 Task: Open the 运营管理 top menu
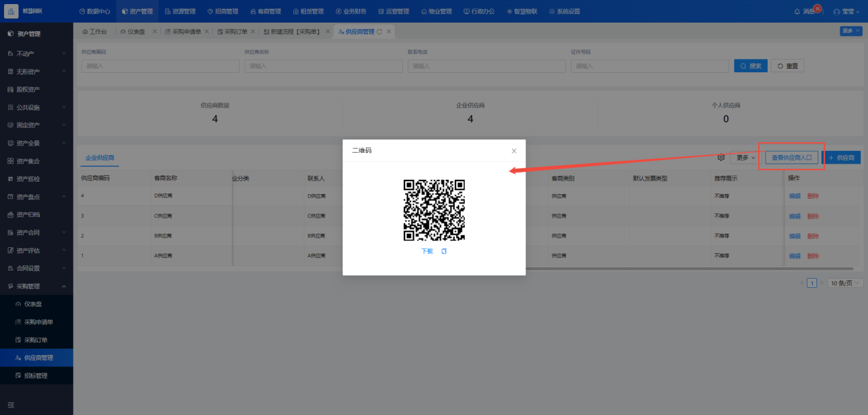click(393, 11)
